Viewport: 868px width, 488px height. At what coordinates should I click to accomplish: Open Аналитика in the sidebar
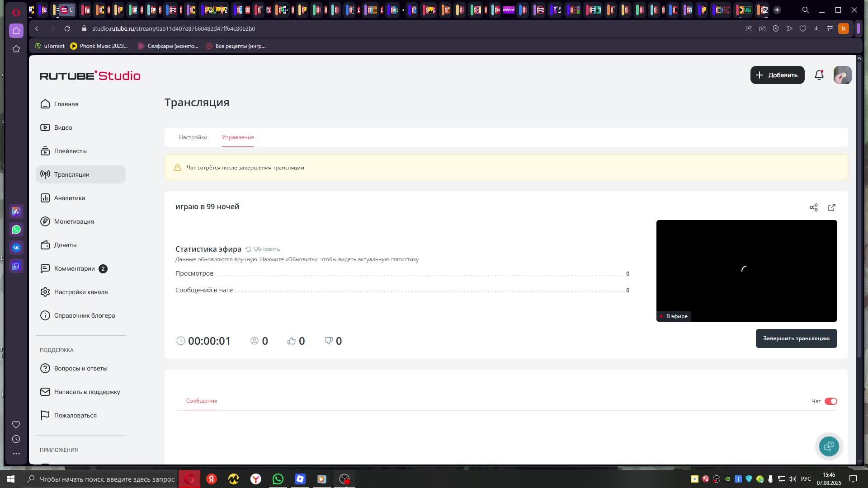click(x=70, y=198)
